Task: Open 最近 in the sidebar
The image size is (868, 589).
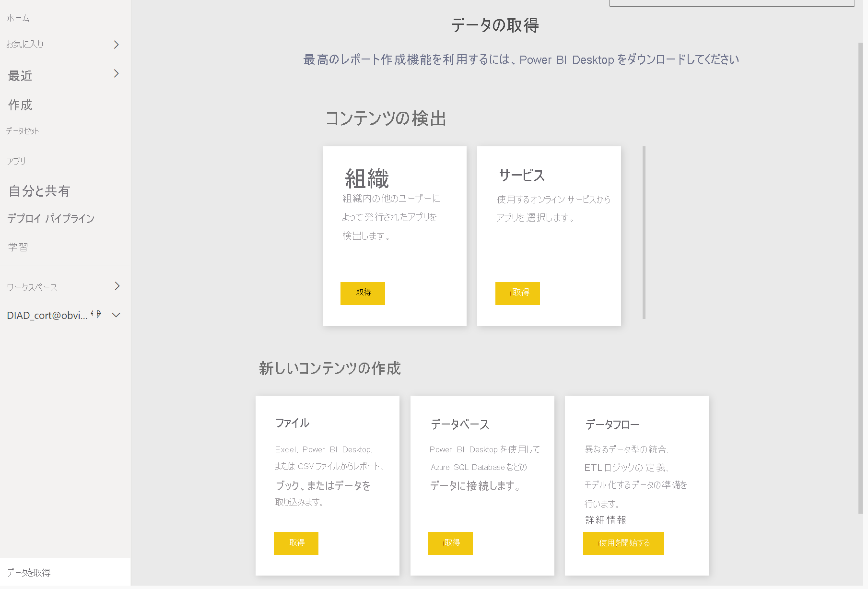Action: point(20,76)
